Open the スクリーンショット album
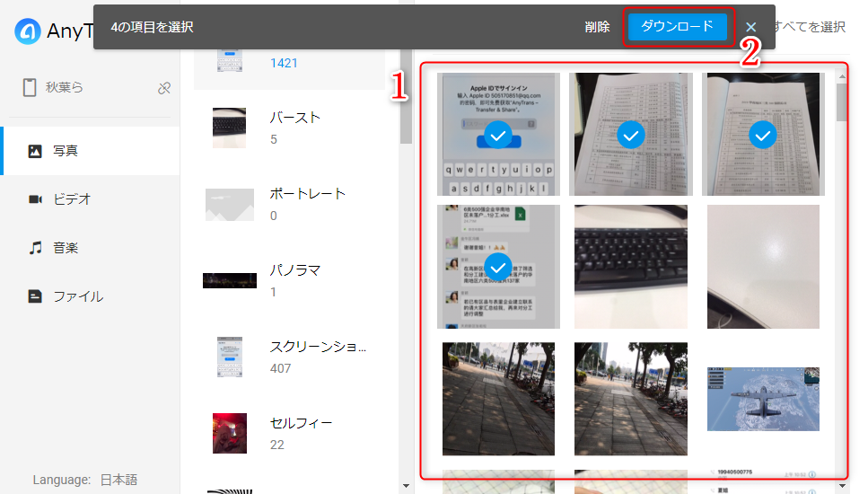Screen dimensions: 868x494 point(289,357)
